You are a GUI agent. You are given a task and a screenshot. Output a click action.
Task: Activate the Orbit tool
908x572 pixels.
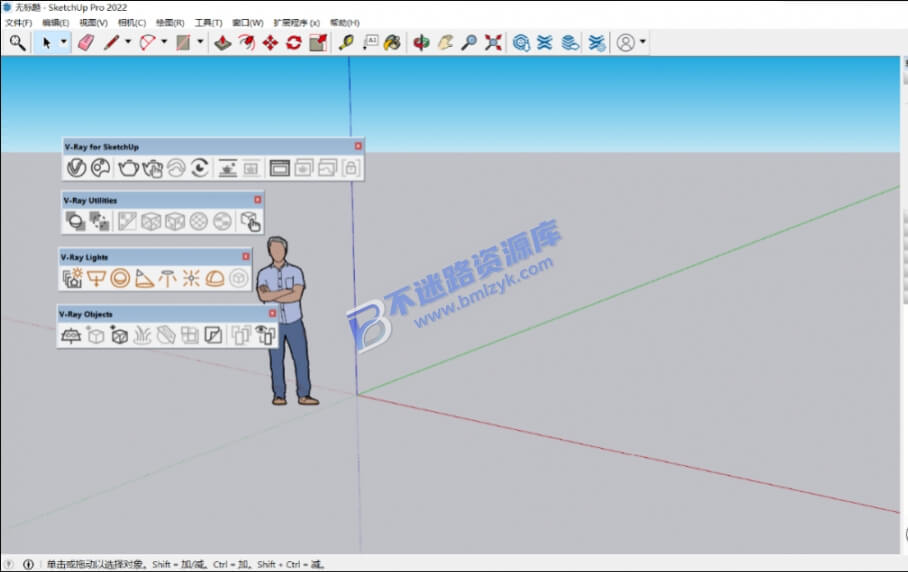(x=422, y=42)
